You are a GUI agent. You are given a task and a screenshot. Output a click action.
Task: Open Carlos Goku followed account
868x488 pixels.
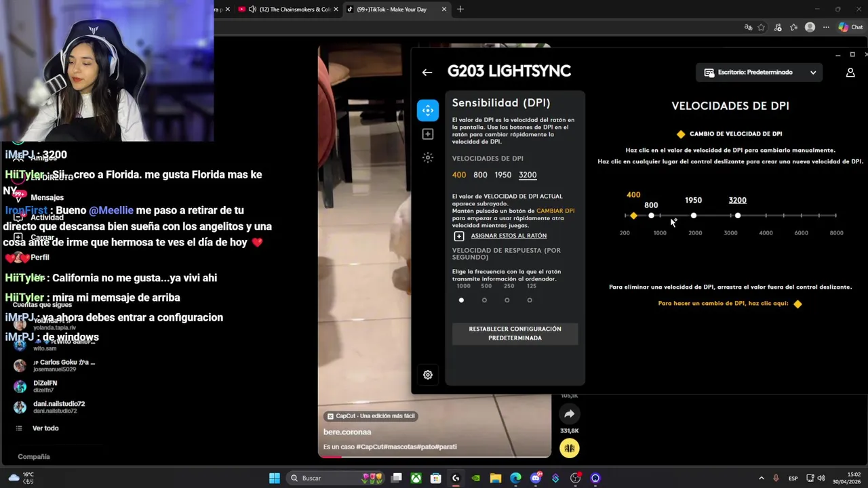coord(55,365)
